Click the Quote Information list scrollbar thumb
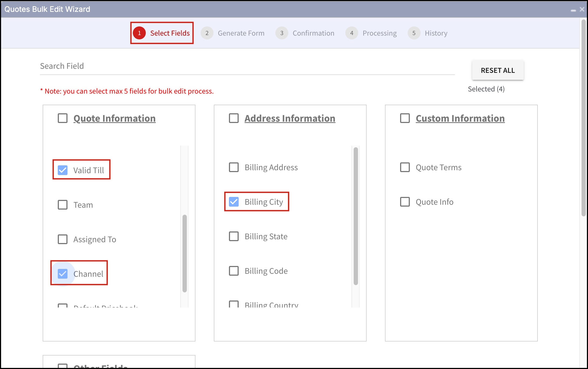Image resolution: width=588 pixels, height=369 pixels. coord(185,253)
